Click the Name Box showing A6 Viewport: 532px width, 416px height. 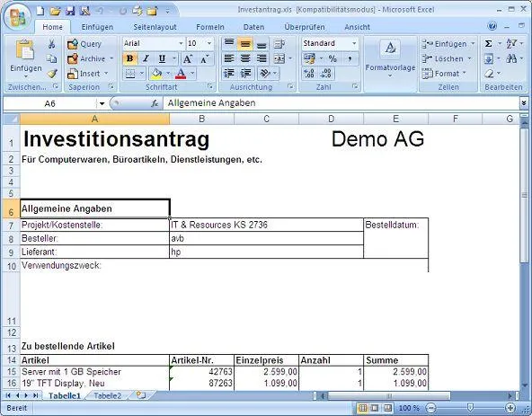(x=50, y=103)
